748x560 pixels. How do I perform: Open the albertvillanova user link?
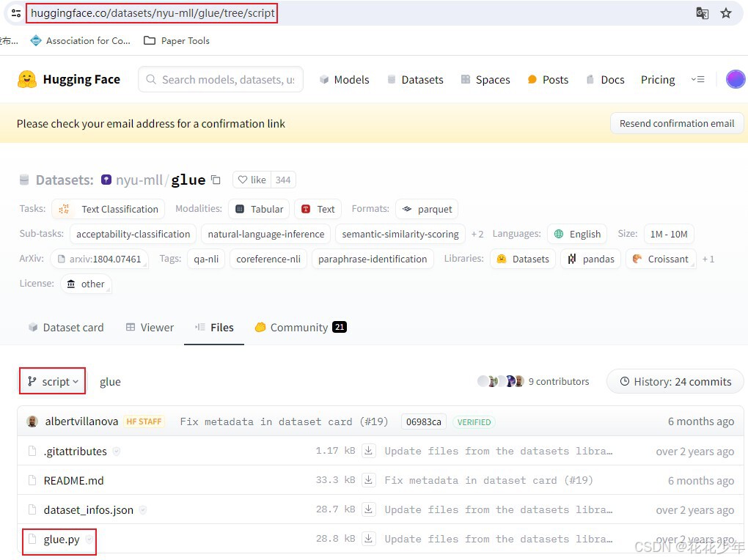81,421
